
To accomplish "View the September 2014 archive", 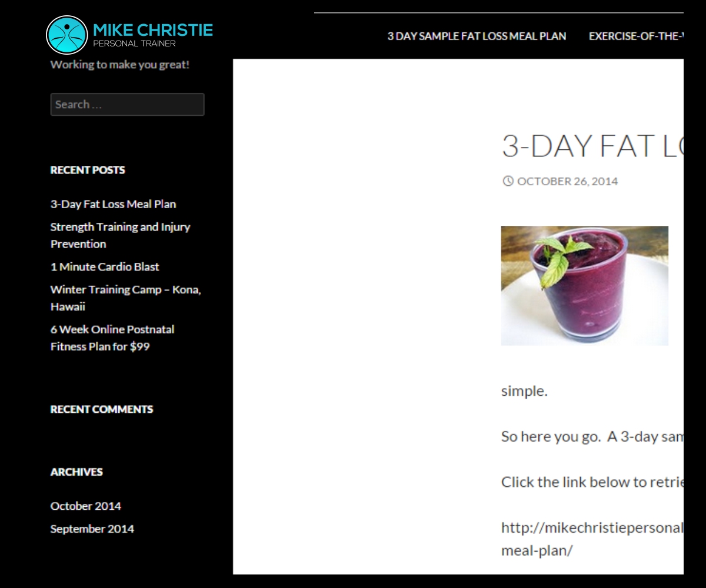I will point(92,529).
